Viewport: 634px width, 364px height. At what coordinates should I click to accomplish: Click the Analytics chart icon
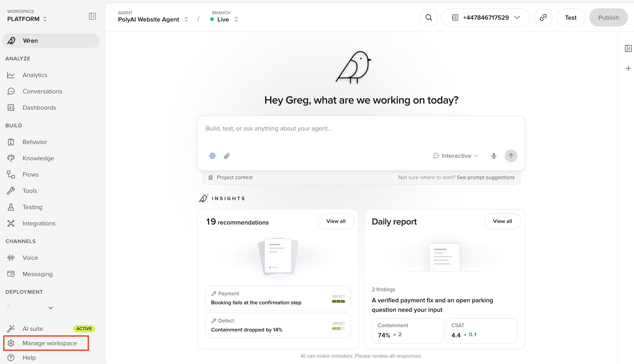pos(11,75)
